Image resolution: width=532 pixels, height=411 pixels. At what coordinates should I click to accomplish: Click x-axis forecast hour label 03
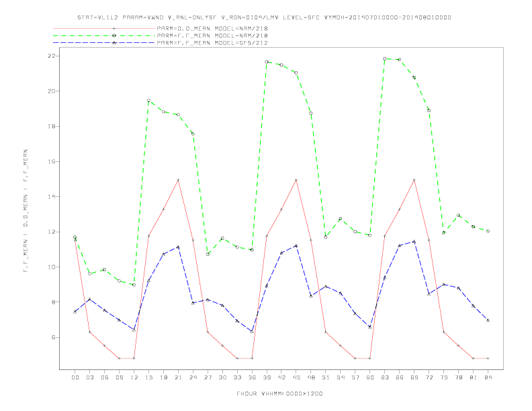89,377
